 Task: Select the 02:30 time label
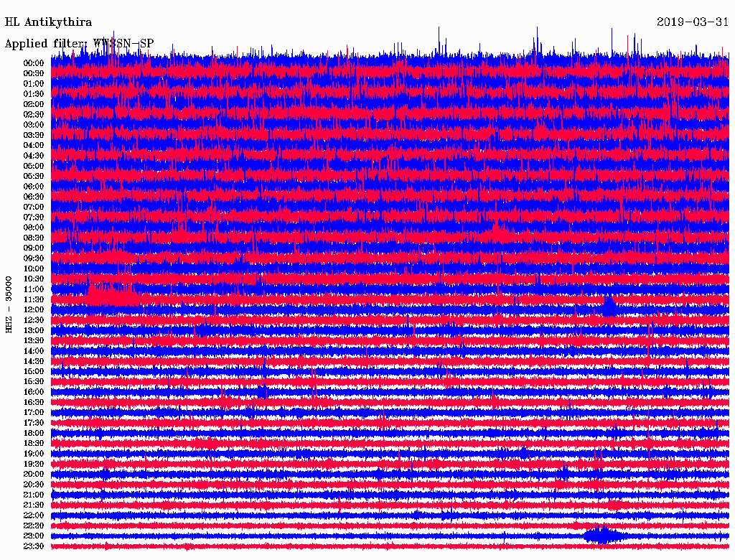tap(34, 114)
